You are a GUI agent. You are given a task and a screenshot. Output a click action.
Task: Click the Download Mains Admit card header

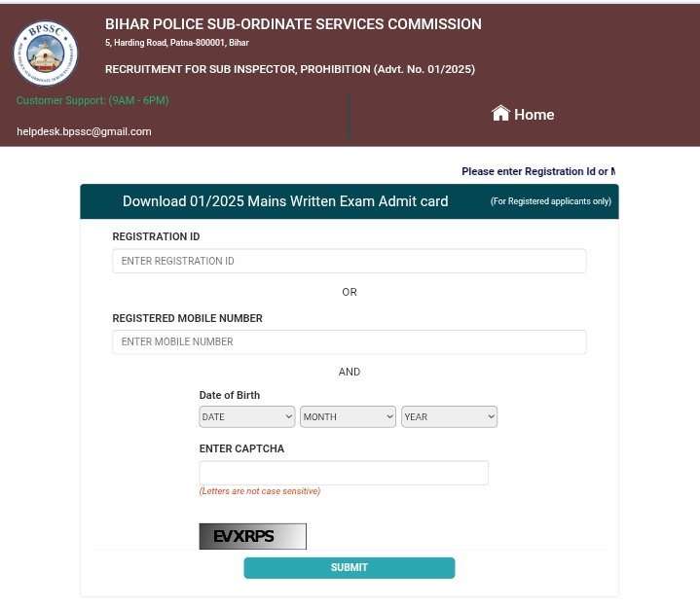click(x=285, y=201)
